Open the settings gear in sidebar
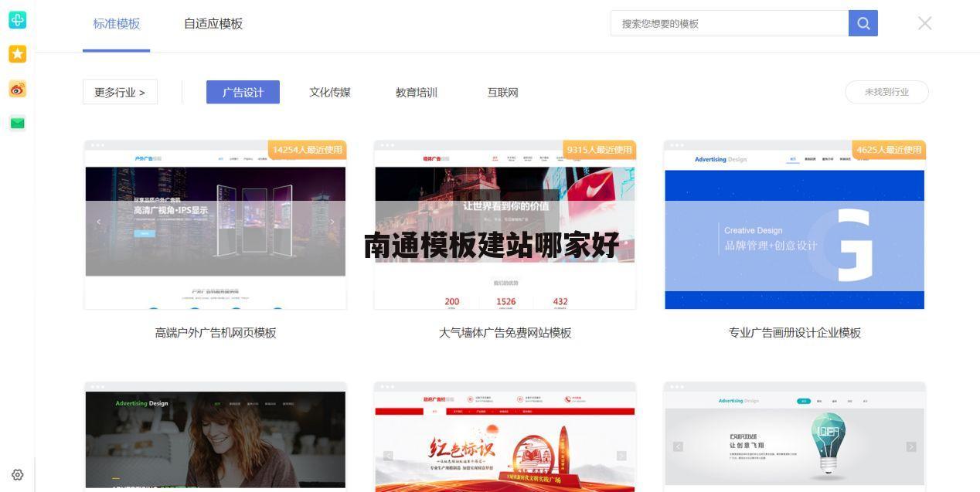980x492 pixels. (x=18, y=475)
